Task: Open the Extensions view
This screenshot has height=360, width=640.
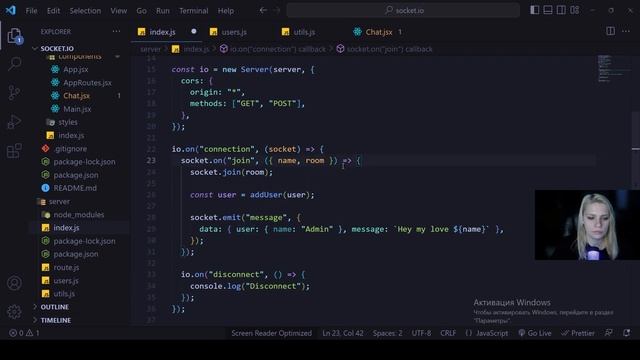Action: coord(14,151)
